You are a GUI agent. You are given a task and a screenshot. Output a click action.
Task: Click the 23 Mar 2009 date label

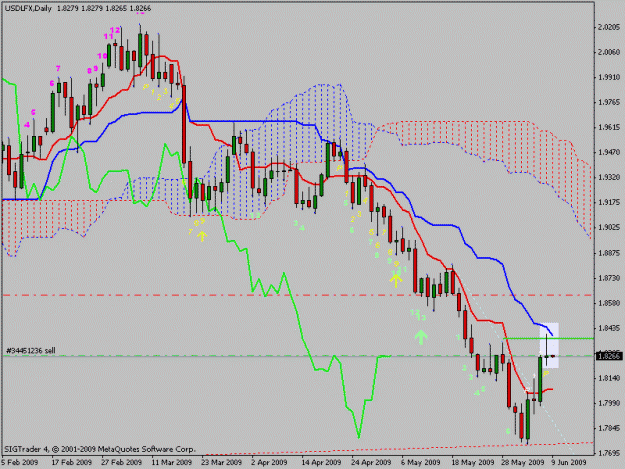(221, 462)
